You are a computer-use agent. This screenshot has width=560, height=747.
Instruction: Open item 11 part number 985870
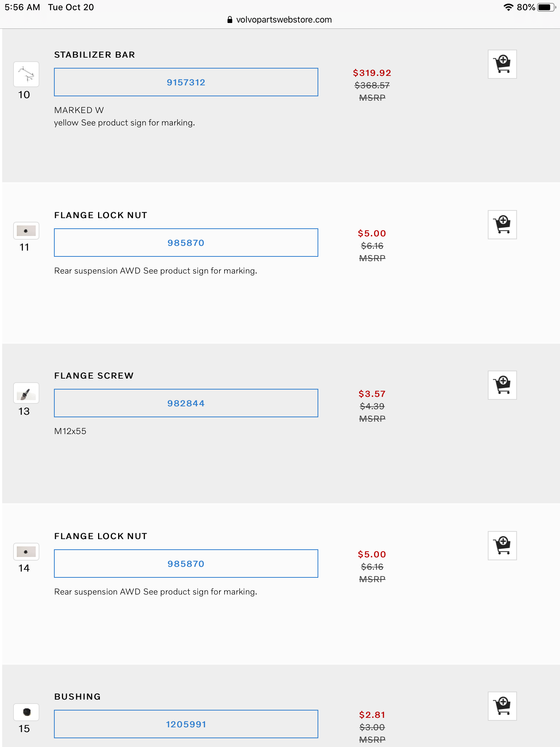186,243
